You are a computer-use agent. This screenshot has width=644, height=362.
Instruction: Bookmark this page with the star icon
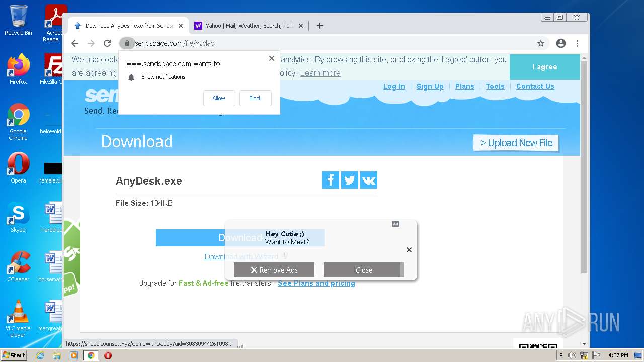point(541,43)
